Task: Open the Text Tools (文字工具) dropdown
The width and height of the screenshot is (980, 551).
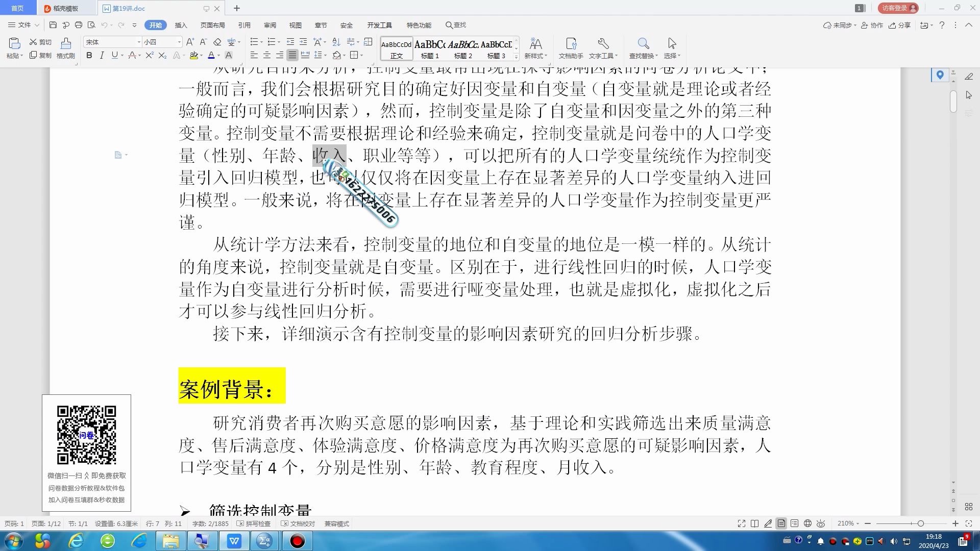Action: click(x=603, y=56)
